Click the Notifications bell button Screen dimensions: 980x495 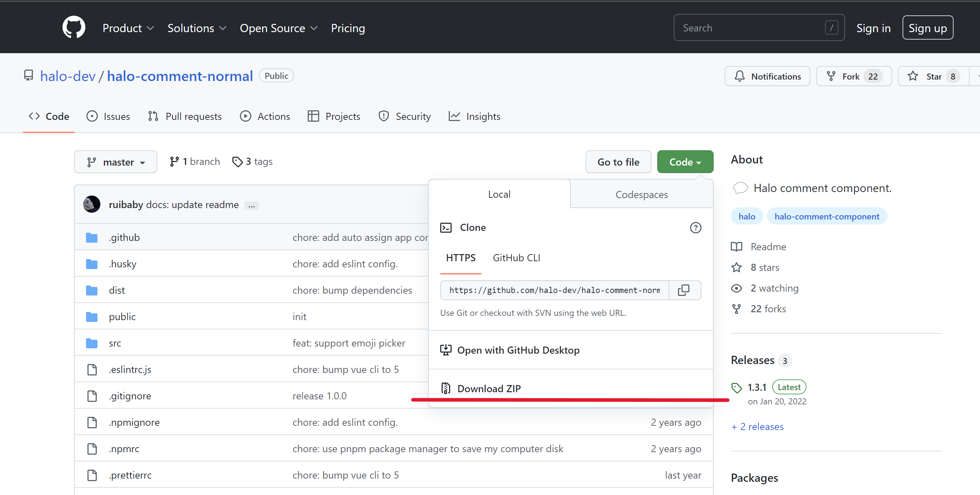[767, 76]
